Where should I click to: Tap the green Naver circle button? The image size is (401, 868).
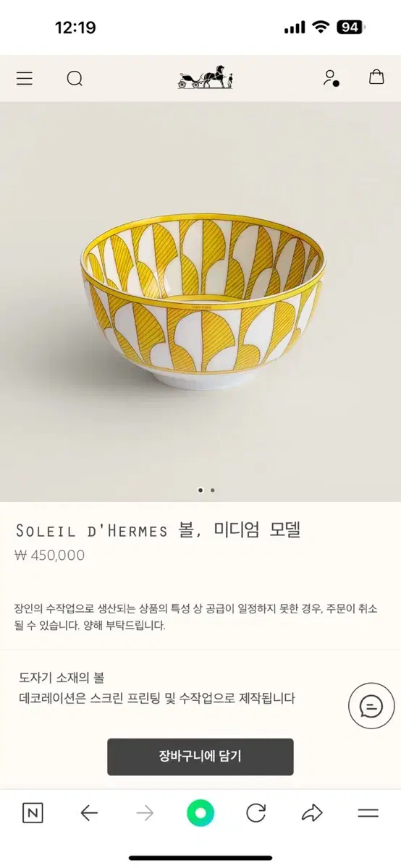click(x=200, y=813)
